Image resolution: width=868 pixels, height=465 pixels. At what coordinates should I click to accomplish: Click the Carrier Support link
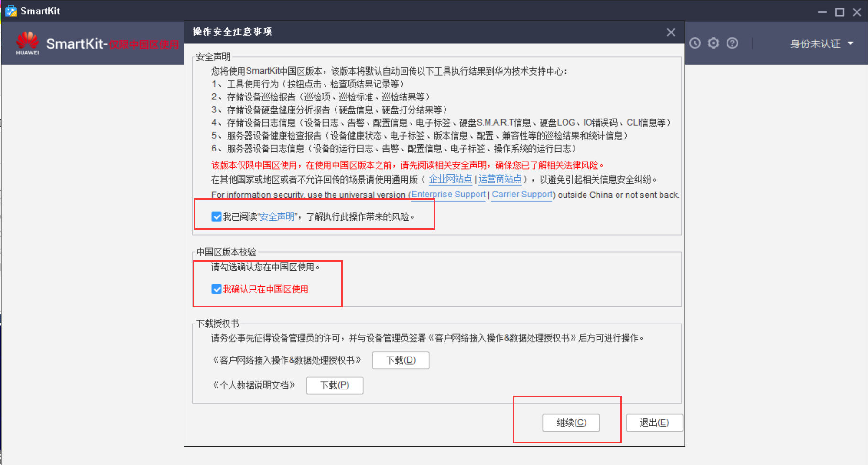(521, 195)
